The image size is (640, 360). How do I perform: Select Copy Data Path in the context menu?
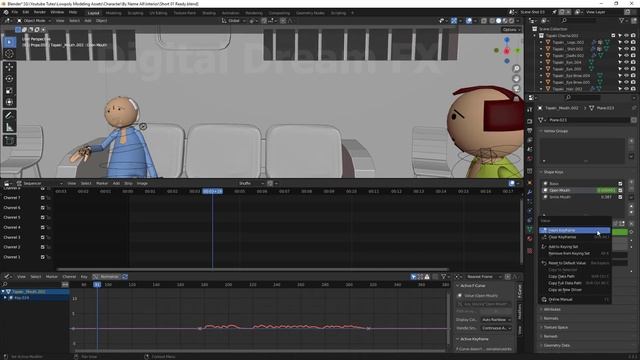[x=574, y=276]
